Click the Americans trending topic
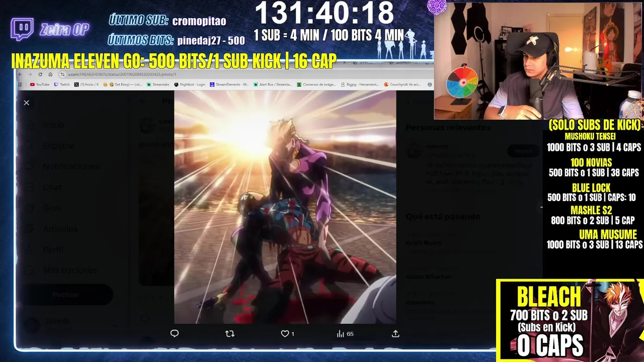644x362 pixels. [421, 302]
